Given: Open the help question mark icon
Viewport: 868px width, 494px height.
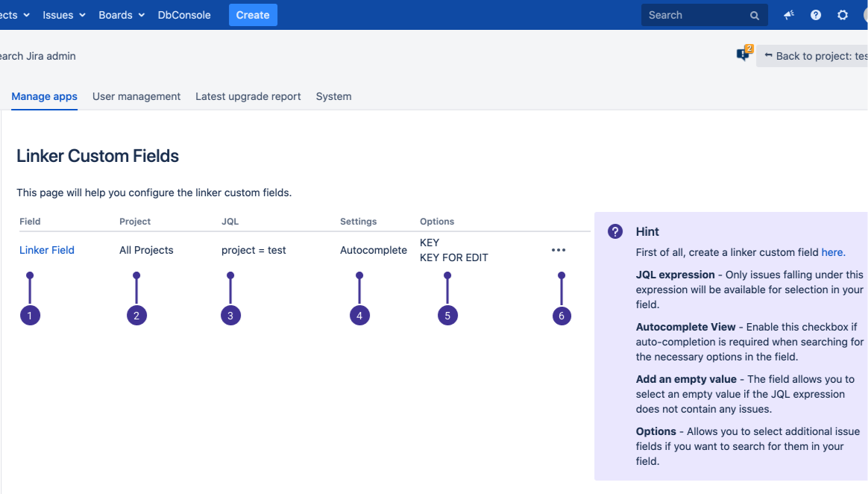Looking at the screenshot, I should 815,15.
